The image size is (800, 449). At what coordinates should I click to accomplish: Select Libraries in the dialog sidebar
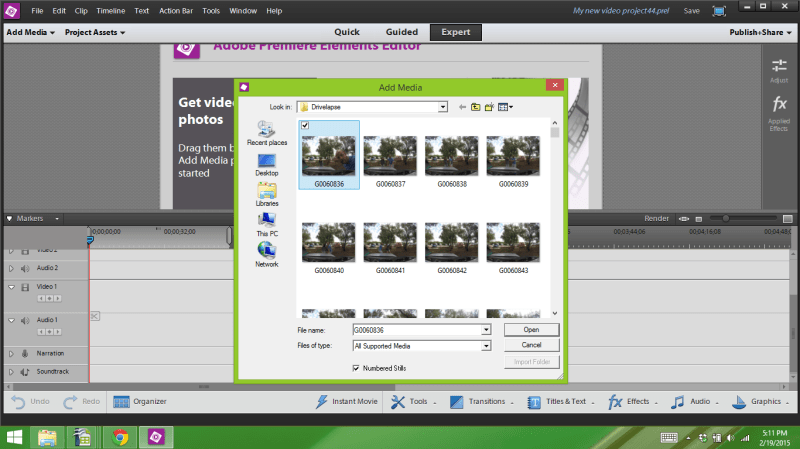tap(267, 194)
